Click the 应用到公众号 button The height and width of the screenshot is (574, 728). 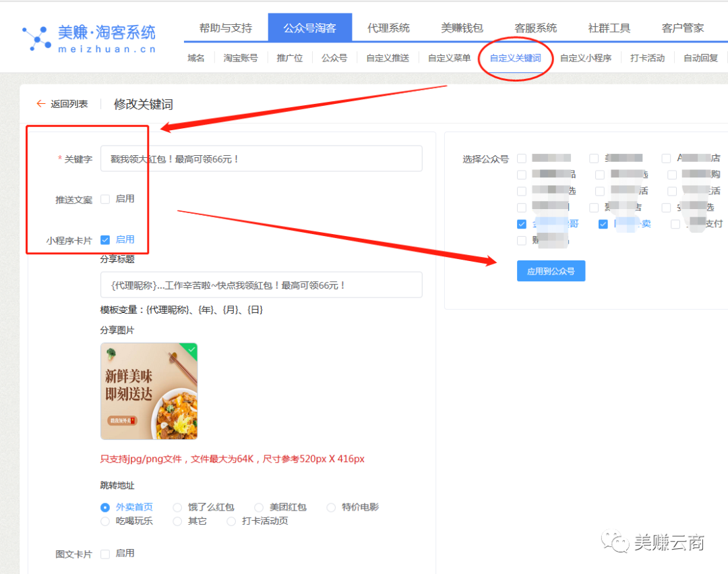pos(551,271)
